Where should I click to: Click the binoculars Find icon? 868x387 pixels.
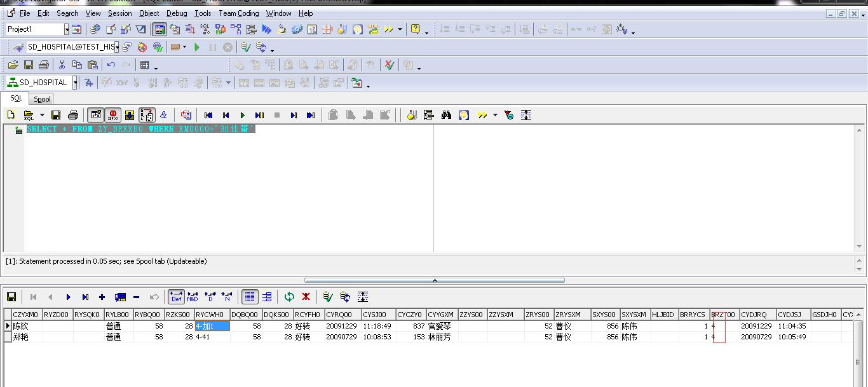pyautogui.click(x=446, y=115)
